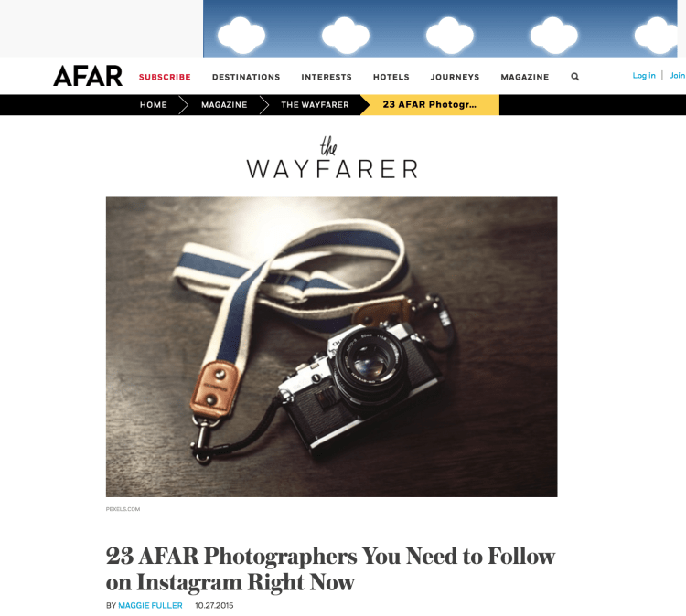Go to Home breadcrumb
This screenshot has width=686, height=616.
tap(154, 105)
